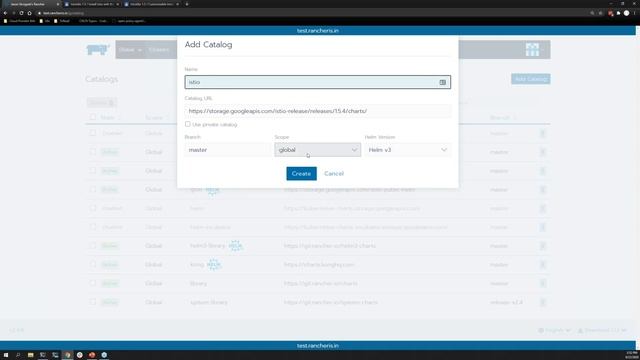Image resolution: width=640 pixels, height=360 pixels.
Task: Click the Create button in Add Catalog dialog
Action: pyautogui.click(x=301, y=173)
